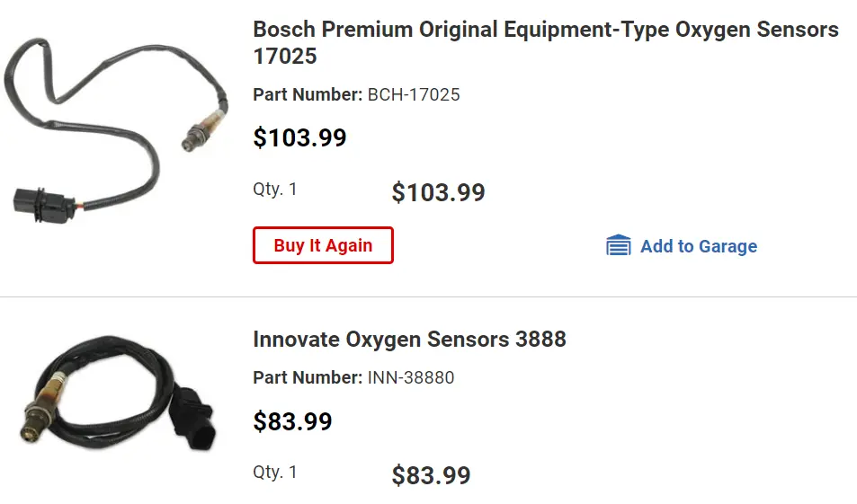Viewport: 857px width, 504px height.
Task: Click the Qty. 1 label for the Innovate sensor
Action: point(274,472)
